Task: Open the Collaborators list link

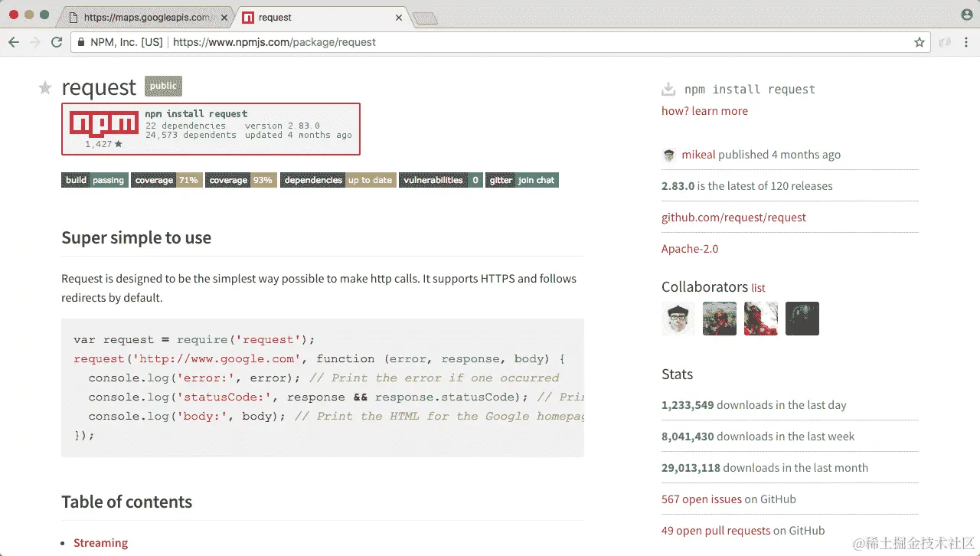Action: point(758,288)
